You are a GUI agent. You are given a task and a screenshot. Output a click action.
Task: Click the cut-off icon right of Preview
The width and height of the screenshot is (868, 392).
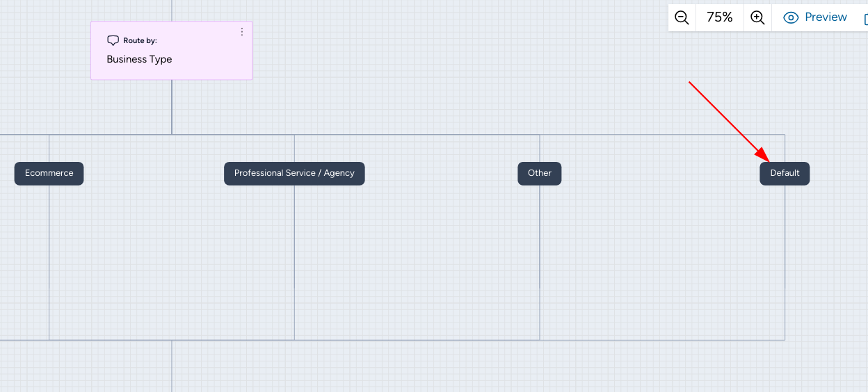coord(865,19)
